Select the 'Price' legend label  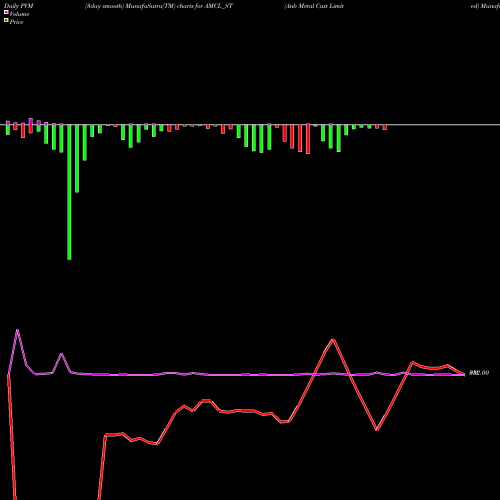16,22
